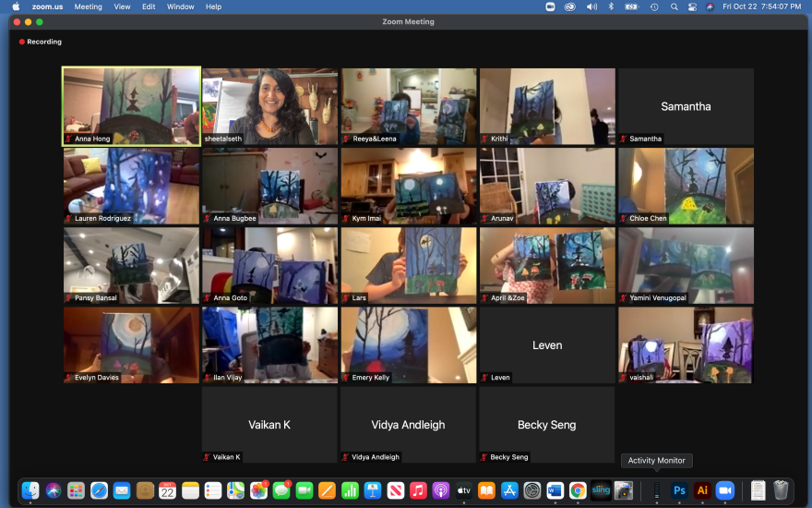Open Microsoft Word from the dock
The width and height of the screenshot is (812, 508).
pos(555,490)
